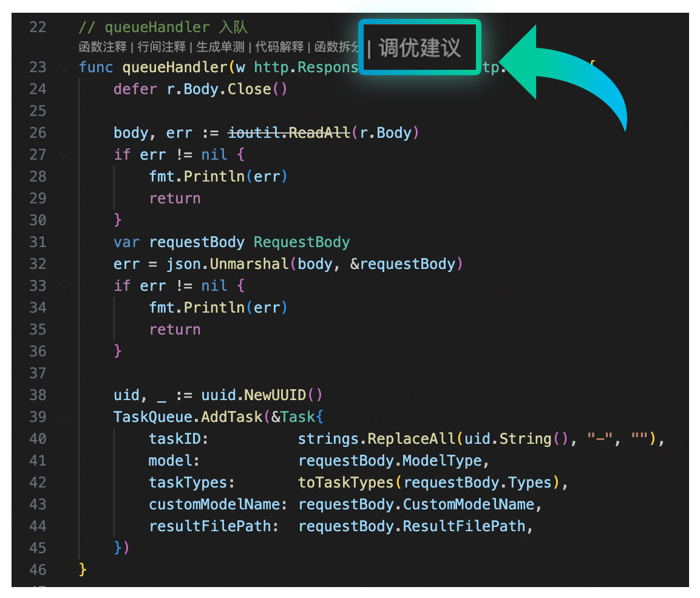The width and height of the screenshot is (700, 598).
Task: Collapse the queueHandler function fold arrow
Action: point(64,67)
